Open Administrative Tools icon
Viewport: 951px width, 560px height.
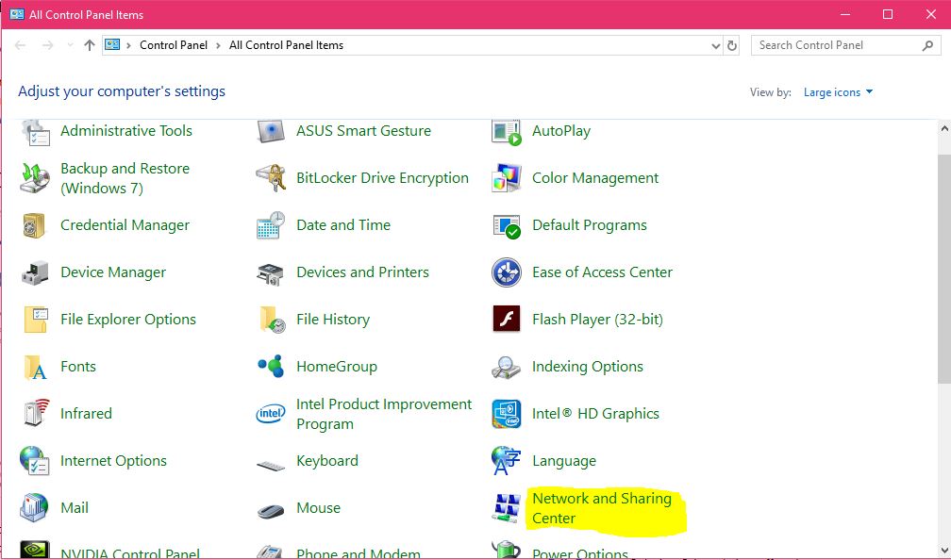coord(35,132)
